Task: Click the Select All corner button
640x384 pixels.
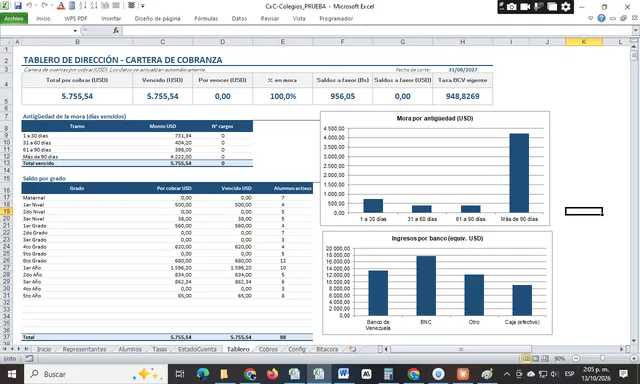Action: 6,42
